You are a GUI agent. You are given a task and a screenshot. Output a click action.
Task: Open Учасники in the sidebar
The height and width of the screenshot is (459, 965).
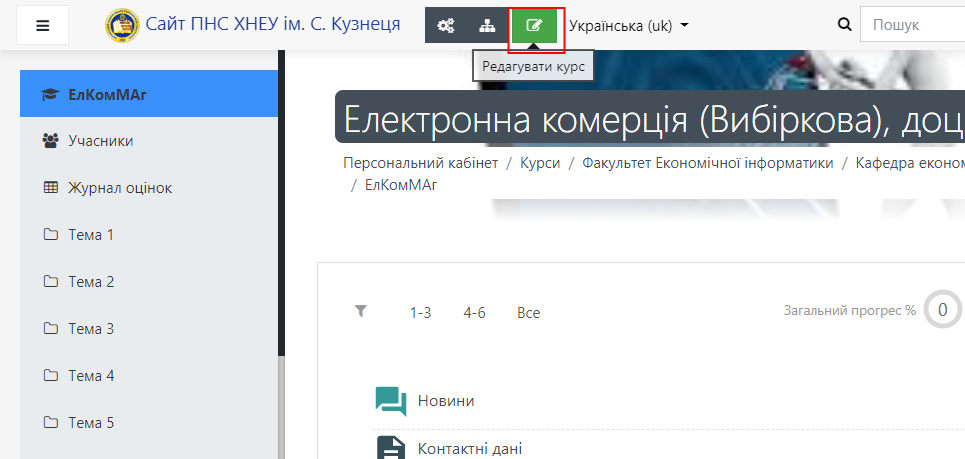(x=149, y=141)
